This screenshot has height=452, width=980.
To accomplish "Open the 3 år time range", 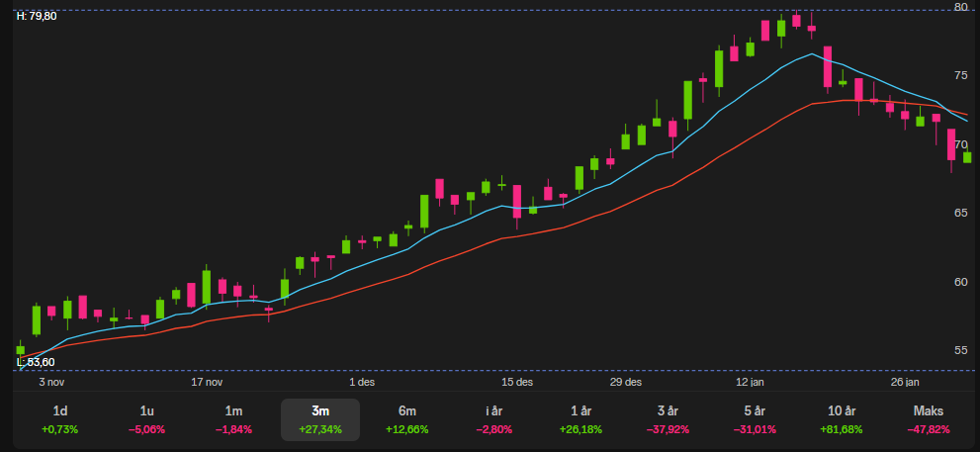I will point(668,419).
